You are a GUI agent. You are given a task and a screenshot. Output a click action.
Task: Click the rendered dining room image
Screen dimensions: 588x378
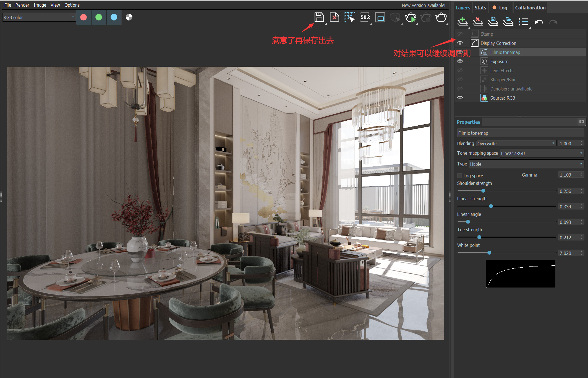[x=226, y=203]
